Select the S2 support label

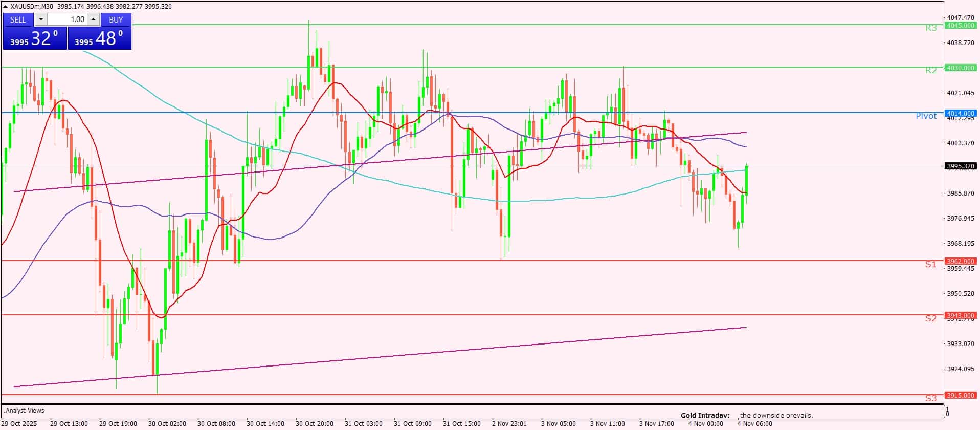[930, 318]
